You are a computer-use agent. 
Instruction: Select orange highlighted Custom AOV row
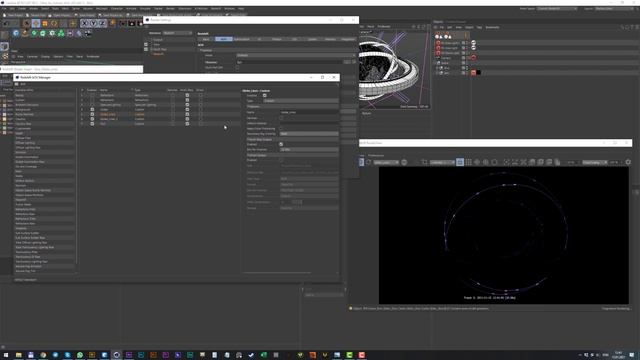pyautogui.click(x=160, y=114)
